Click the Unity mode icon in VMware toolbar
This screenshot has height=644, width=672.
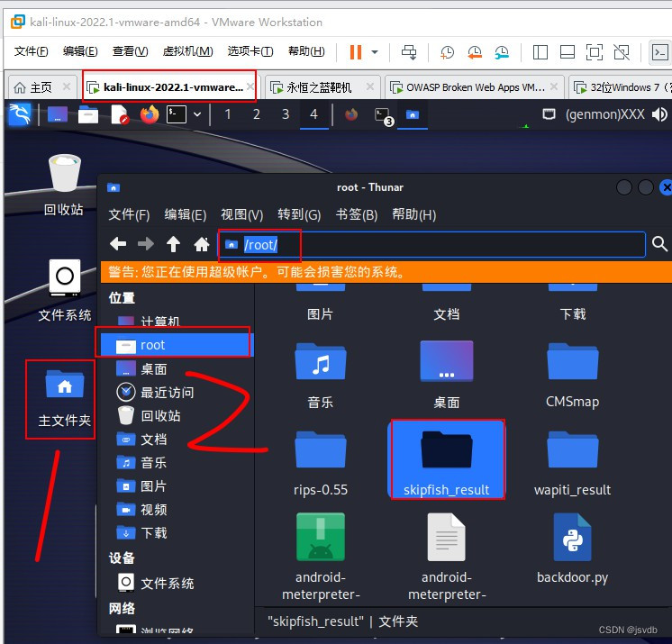(x=622, y=52)
